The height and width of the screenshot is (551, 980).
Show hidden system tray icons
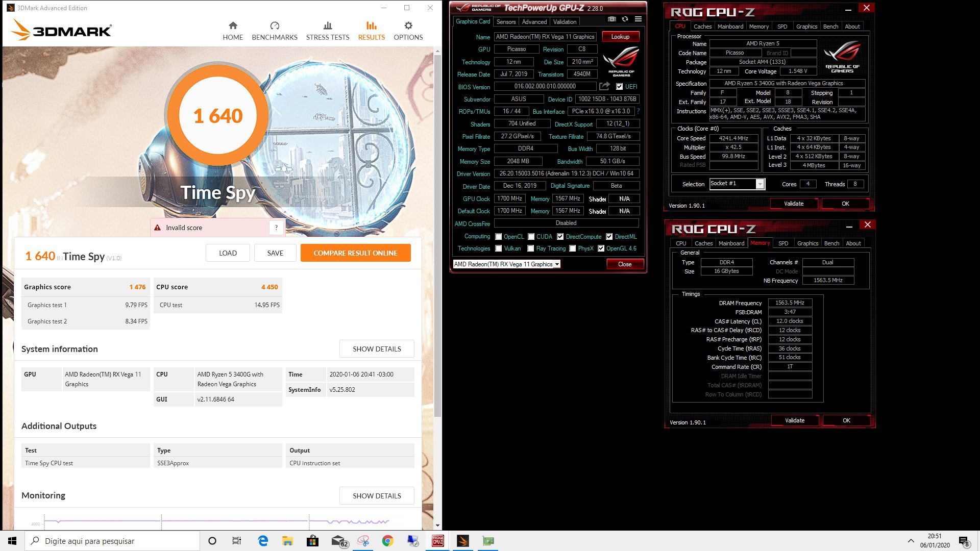pos(911,541)
